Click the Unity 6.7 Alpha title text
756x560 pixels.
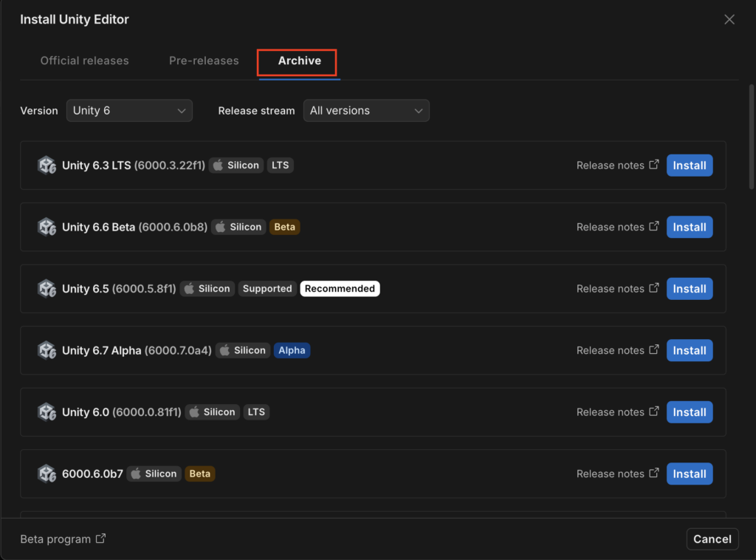coord(102,351)
